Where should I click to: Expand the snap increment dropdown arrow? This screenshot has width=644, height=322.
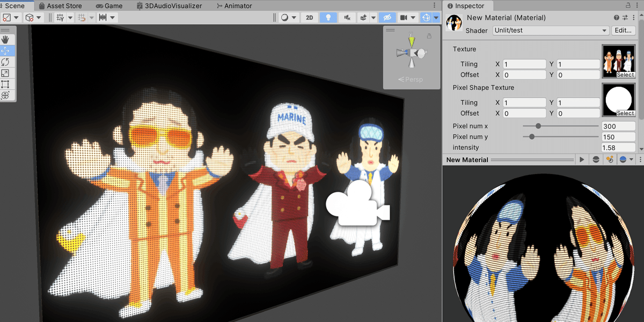coord(112,17)
